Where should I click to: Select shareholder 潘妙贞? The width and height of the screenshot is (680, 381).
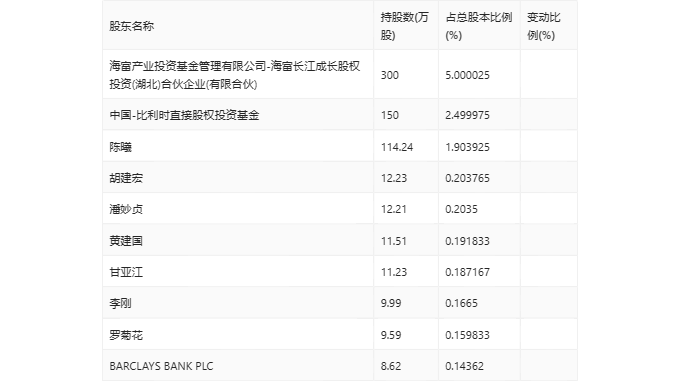click(126, 209)
